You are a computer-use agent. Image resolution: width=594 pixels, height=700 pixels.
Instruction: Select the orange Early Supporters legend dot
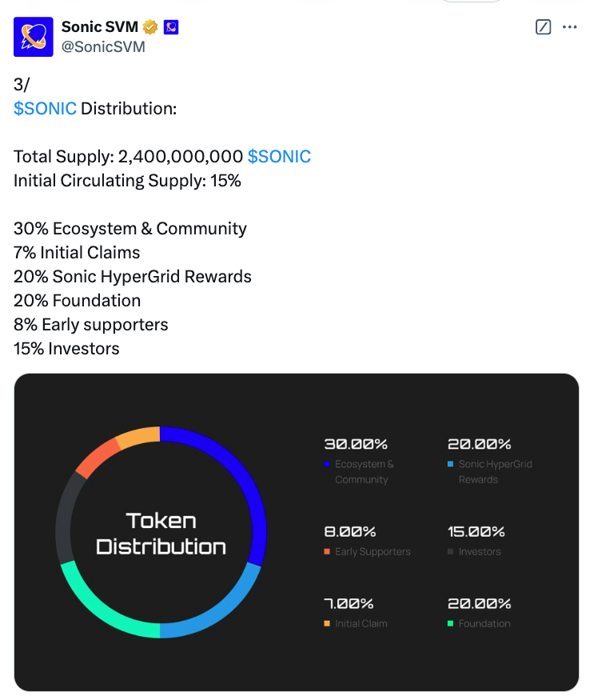tap(328, 551)
